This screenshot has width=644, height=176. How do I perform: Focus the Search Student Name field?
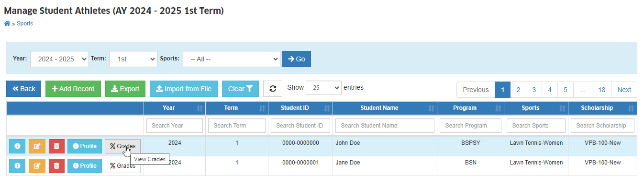pyautogui.click(x=385, y=126)
